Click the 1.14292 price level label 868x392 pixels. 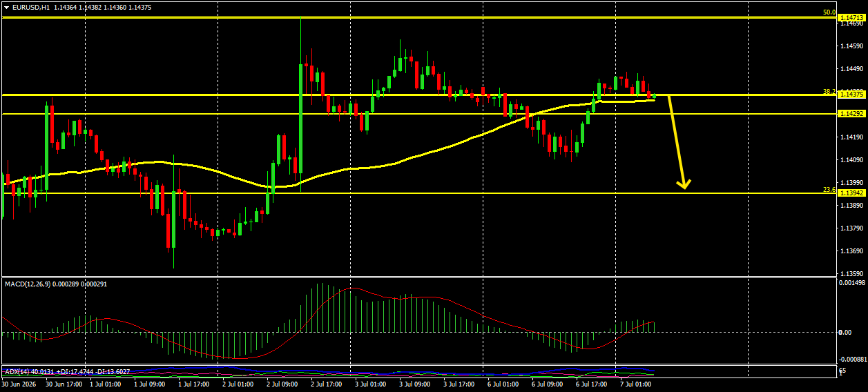[x=851, y=113]
